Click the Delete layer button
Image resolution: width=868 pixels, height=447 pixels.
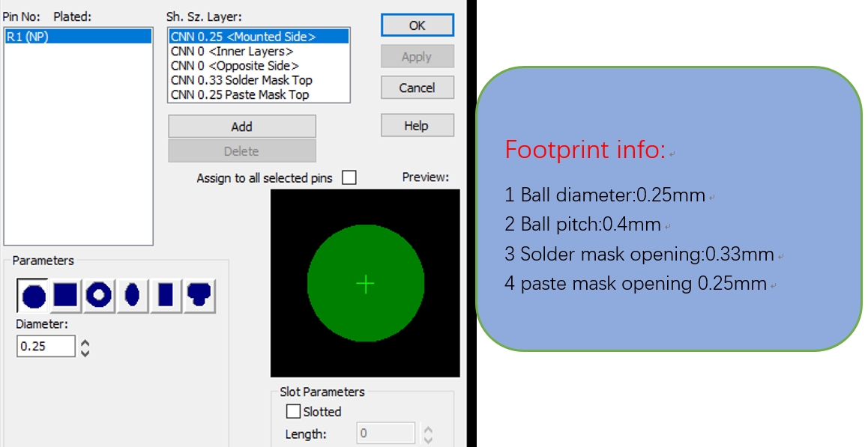242,151
